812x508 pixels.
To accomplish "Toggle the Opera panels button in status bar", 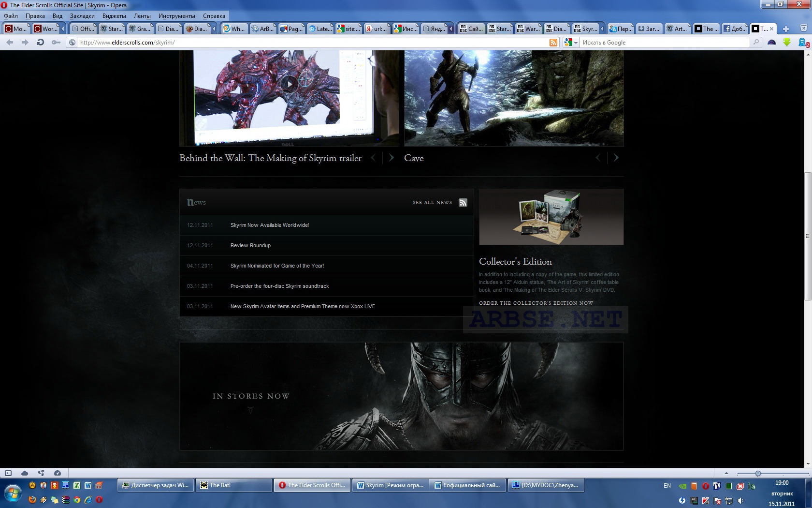I will pyautogui.click(x=8, y=473).
